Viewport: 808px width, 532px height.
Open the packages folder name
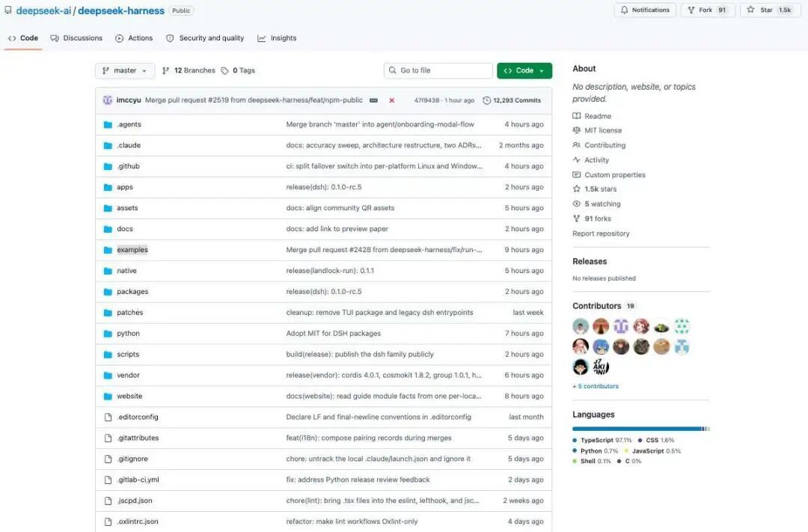coord(132,291)
